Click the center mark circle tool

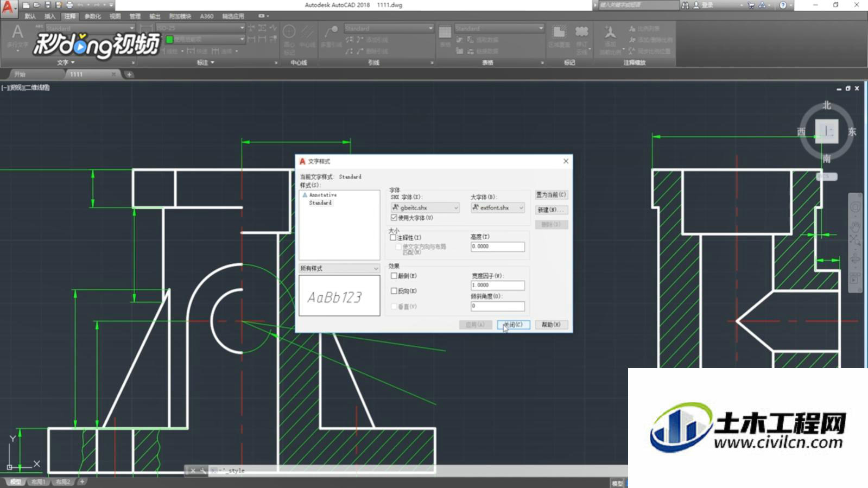point(289,32)
